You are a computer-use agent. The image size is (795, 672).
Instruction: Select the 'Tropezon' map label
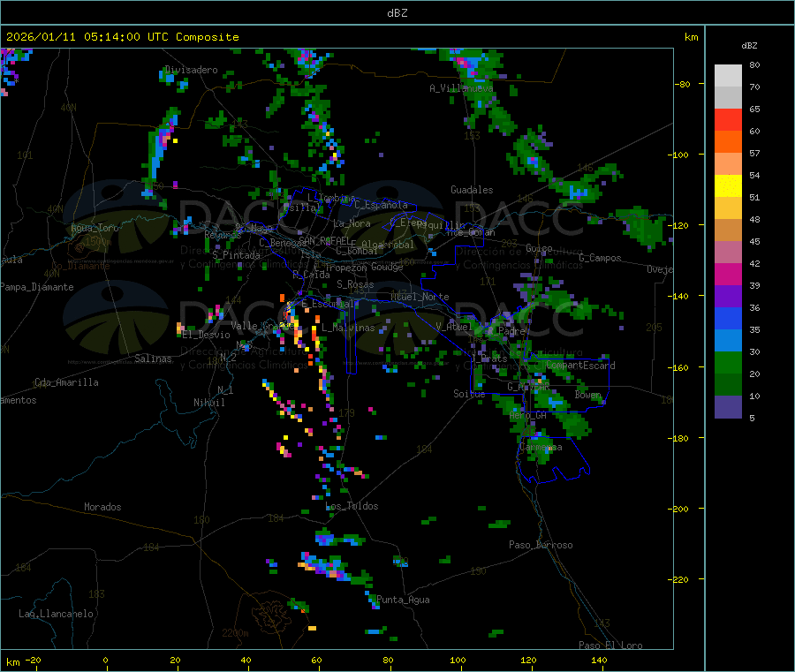coord(345,268)
